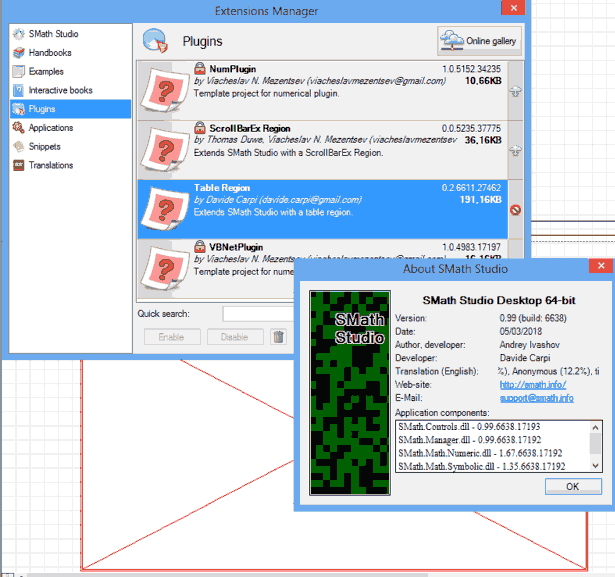The height and width of the screenshot is (577, 615).
Task: Click the upload arrow beside ScrollBarEx Region
Action: pyautogui.click(x=516, y=150)
